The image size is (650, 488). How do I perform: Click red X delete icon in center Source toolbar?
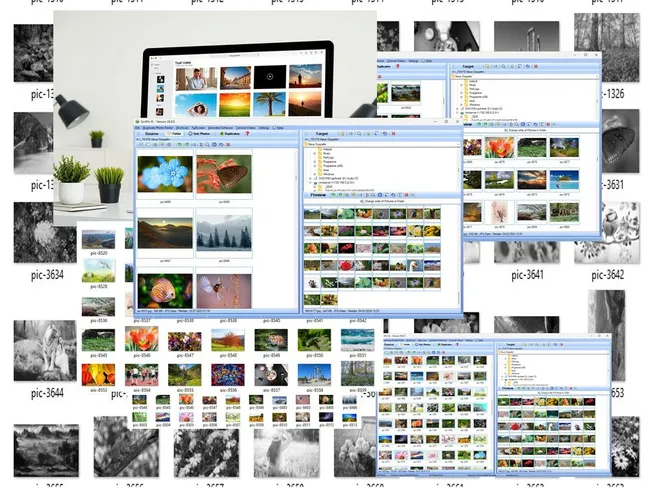228,145
